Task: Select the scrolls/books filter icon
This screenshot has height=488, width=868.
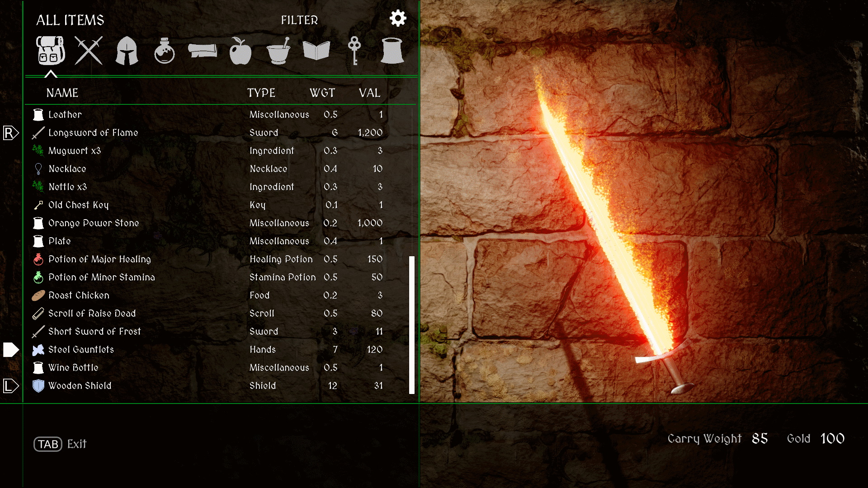Action: (x=316, y=51)
